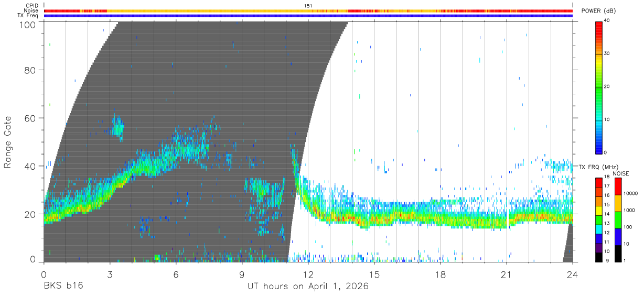Click the blue segment of NOISE scale

618,236
